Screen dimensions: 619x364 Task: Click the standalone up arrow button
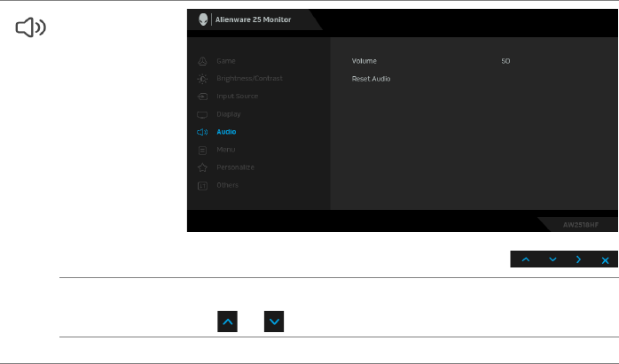click(227, 321)
